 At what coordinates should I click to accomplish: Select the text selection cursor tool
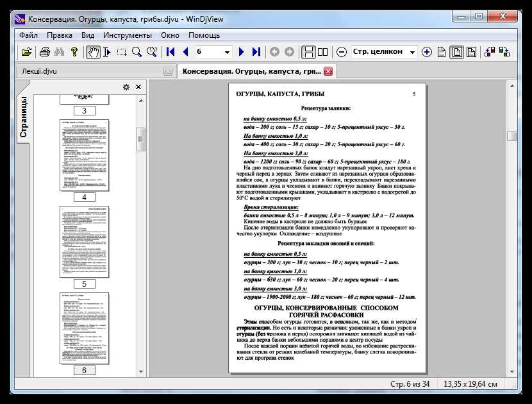coord(107,52)
